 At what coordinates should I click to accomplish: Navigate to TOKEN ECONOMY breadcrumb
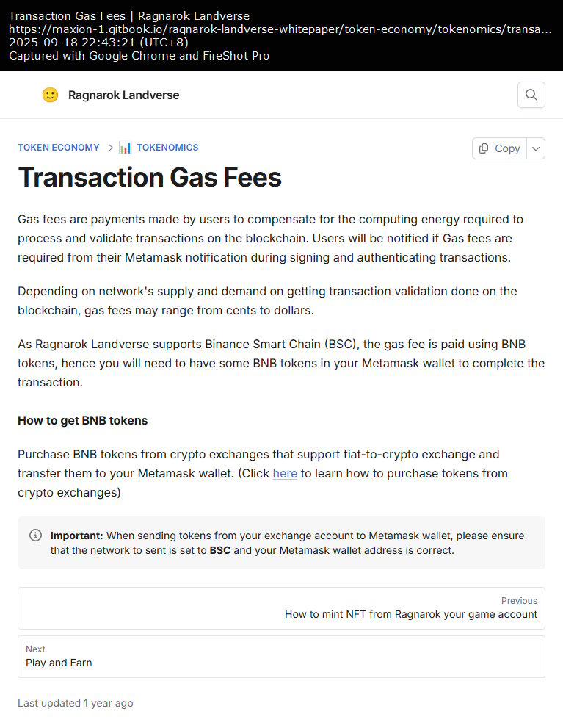[58, 148]
